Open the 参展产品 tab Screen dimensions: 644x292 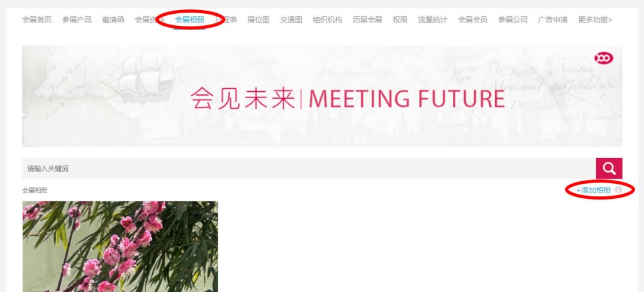(77, 20)
